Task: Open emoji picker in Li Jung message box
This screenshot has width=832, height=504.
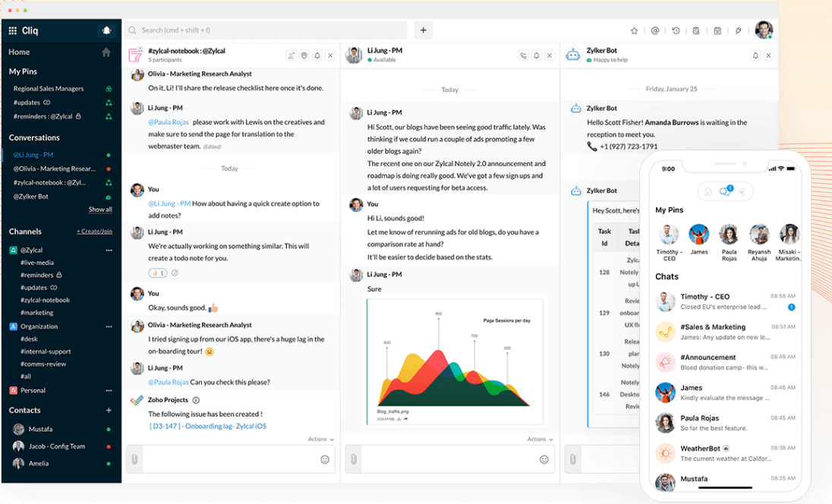Action: pyautogui.click(x=544, y=459)
